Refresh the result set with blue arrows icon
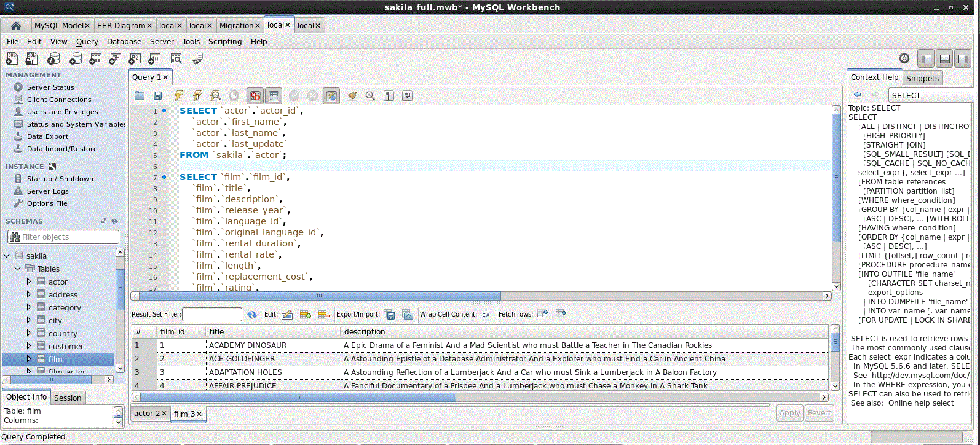Screen dimensions: 980x445 click(252, 315)
